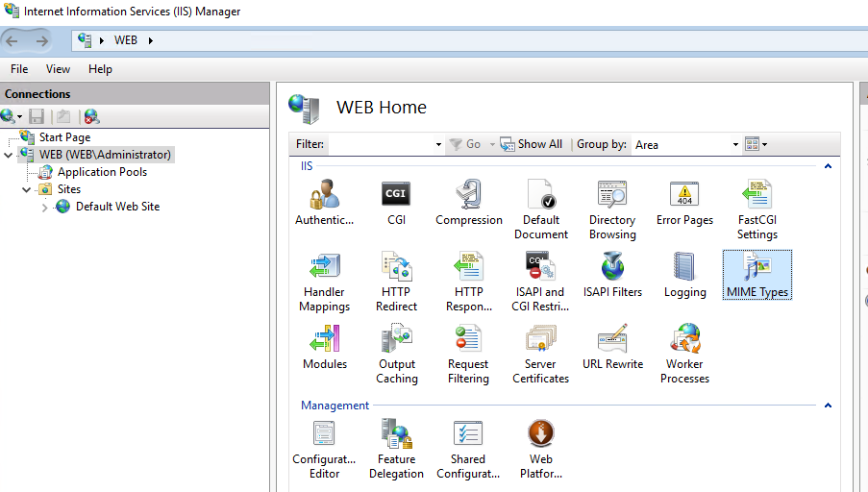Image resolution: width=868 pixels, height=492 pixels.
Task: Open Default Document settings
Action: pos(541,209)
